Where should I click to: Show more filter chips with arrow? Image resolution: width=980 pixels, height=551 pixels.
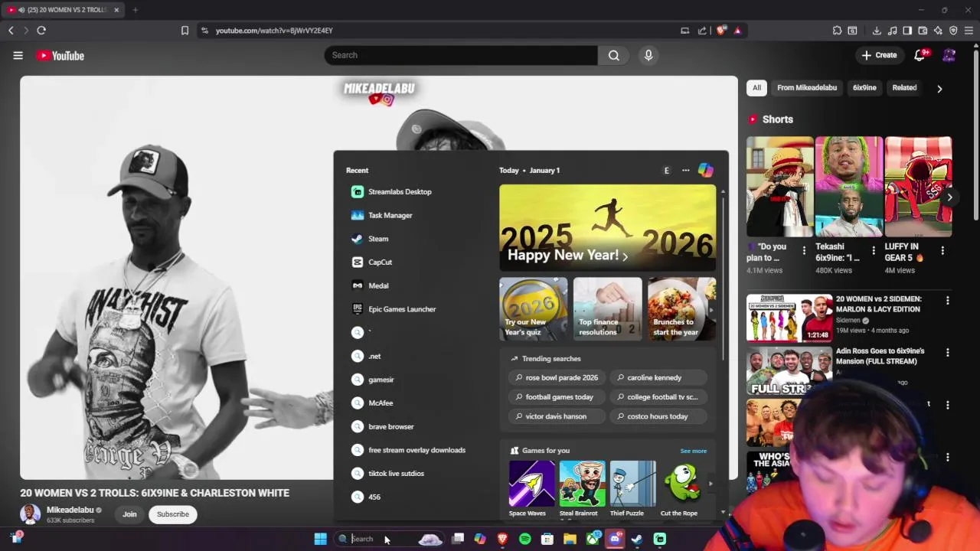(x=939, y=88)
